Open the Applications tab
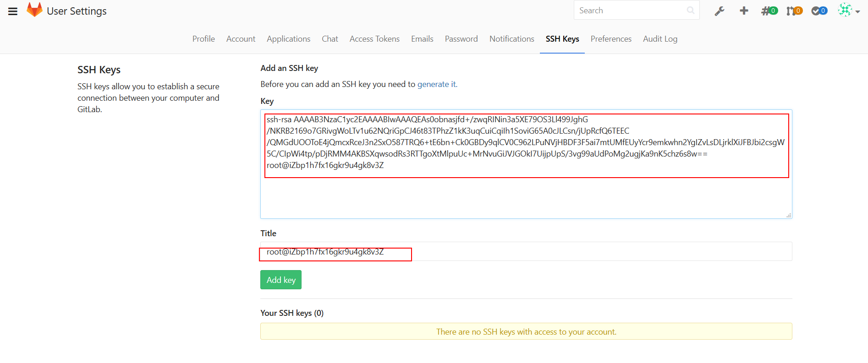This screenshot has width=868, height=363. [x=288, y=39]
